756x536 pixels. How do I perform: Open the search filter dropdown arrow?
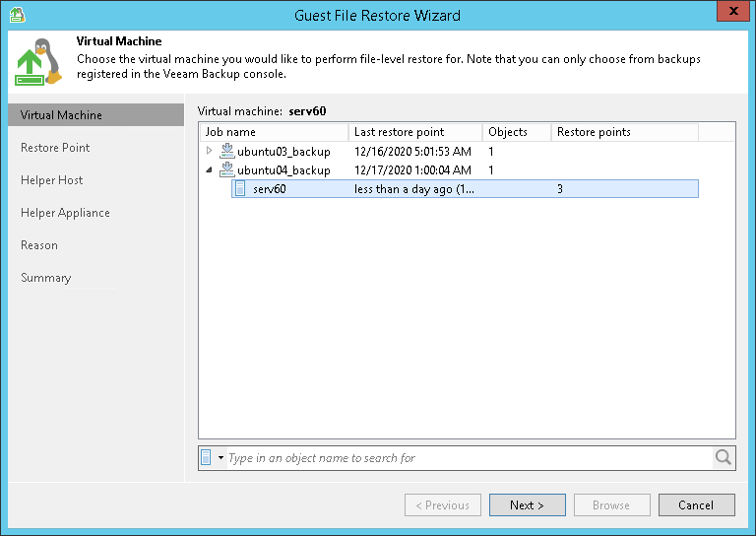pos(220,457)
